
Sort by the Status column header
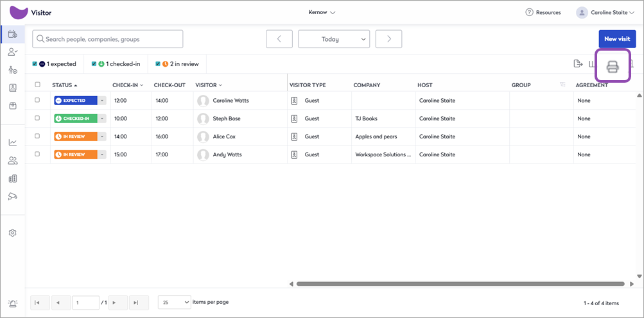click(x=62, y=85)
